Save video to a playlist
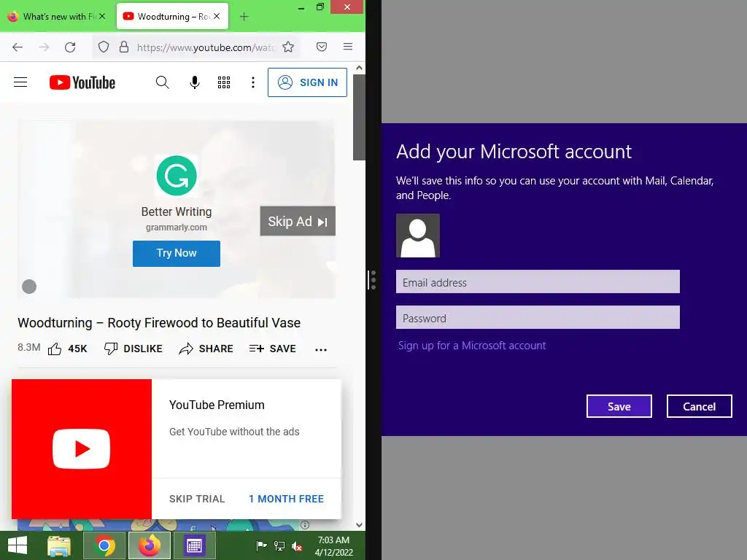The image size is (747, 560). (273, 349)
